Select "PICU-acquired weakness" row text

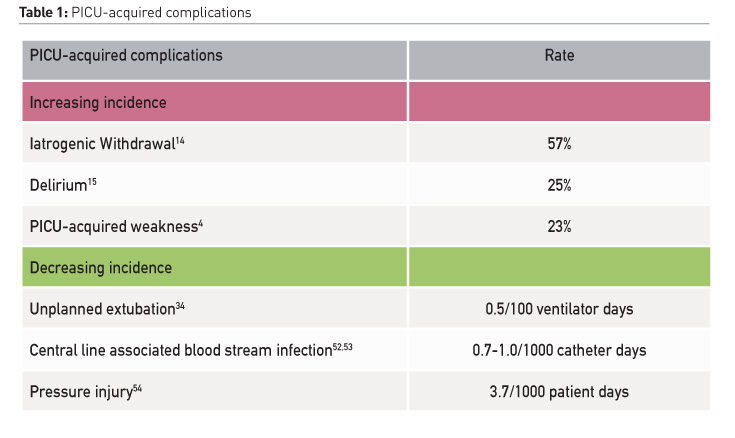click(112, 227)
